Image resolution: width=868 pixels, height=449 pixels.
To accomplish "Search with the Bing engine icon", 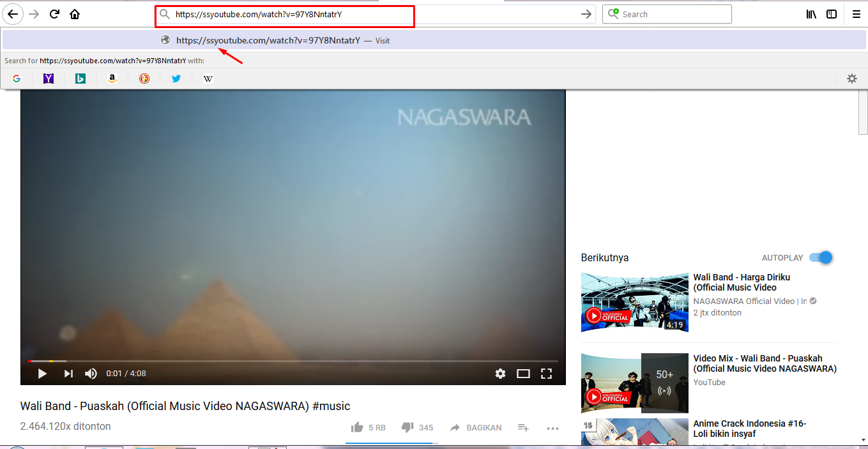I will (x=80, y=79).
